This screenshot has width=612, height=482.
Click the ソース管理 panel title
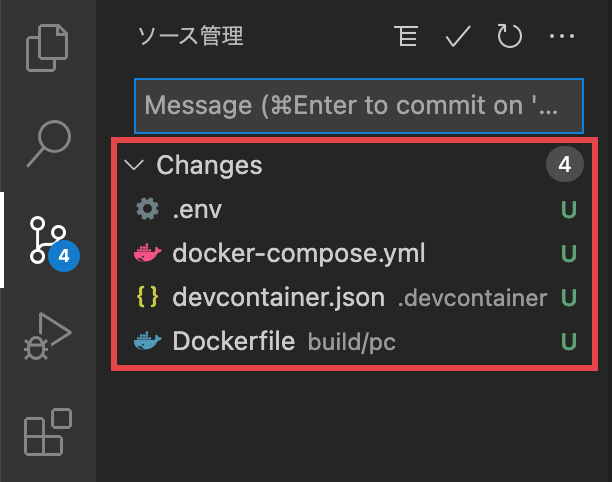coord(190,38)
